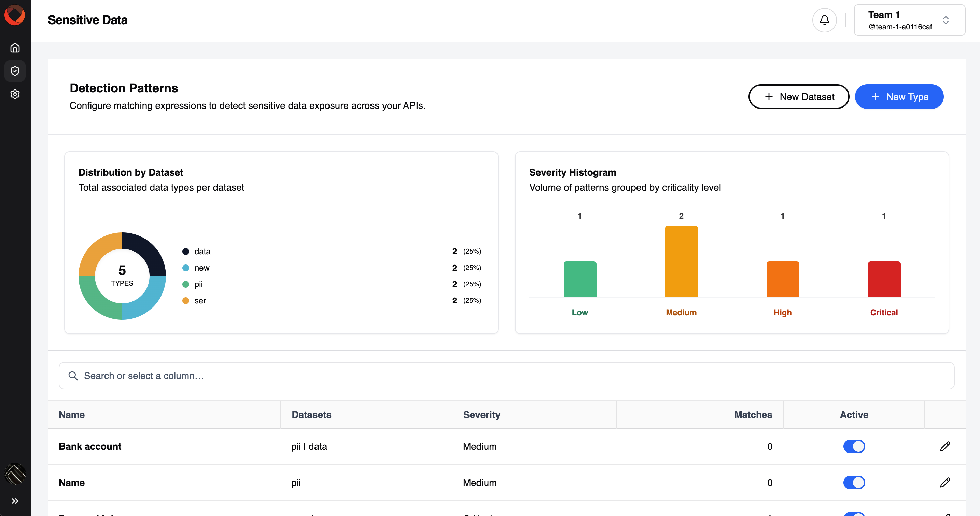Click the 'Sensitive Data' page title
The width and height of the screenshot is (980, 516).
click(87, 20)
